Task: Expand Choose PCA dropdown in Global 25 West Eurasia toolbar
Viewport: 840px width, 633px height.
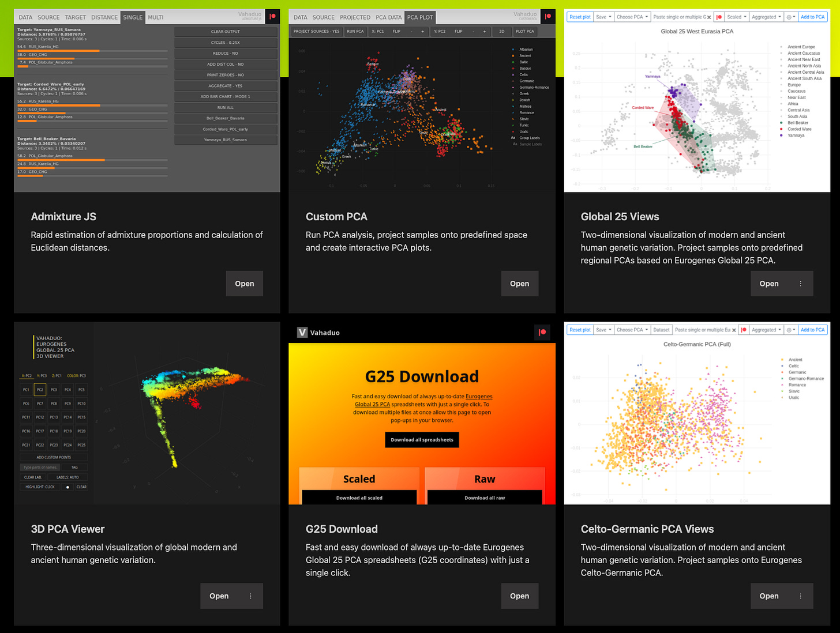Action: (632, 17)
